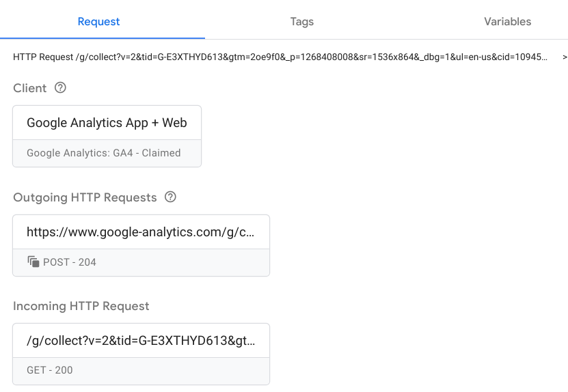Click the Outgoing HTTP Requests heading
The height and width of the screenshot is (392, 568).
85,197
